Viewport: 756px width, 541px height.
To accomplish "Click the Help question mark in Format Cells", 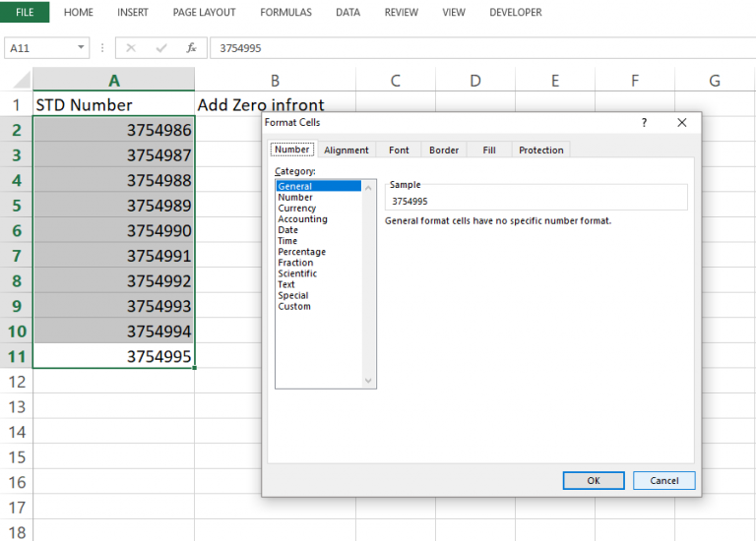I will coord(644,122).
